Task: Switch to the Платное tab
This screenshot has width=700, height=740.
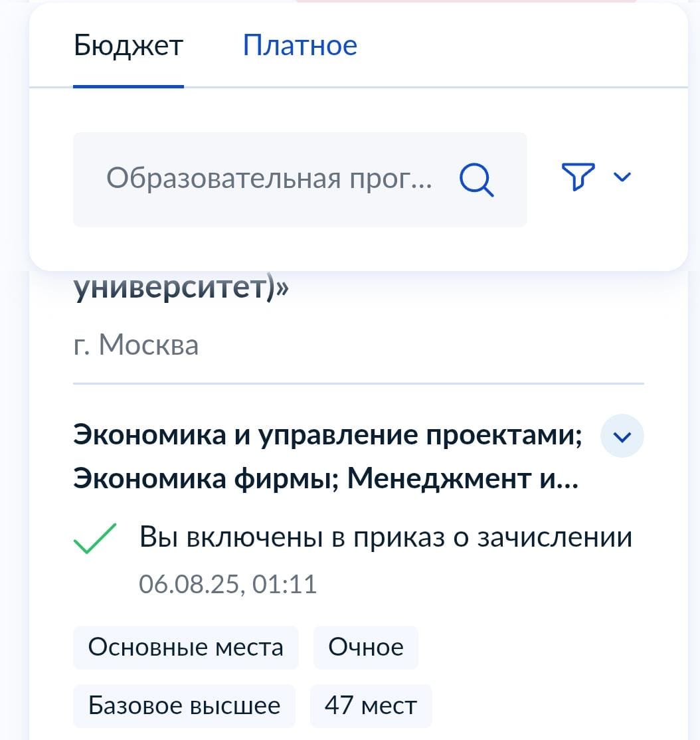Action: pyautogui.click(x=300, y=46)
